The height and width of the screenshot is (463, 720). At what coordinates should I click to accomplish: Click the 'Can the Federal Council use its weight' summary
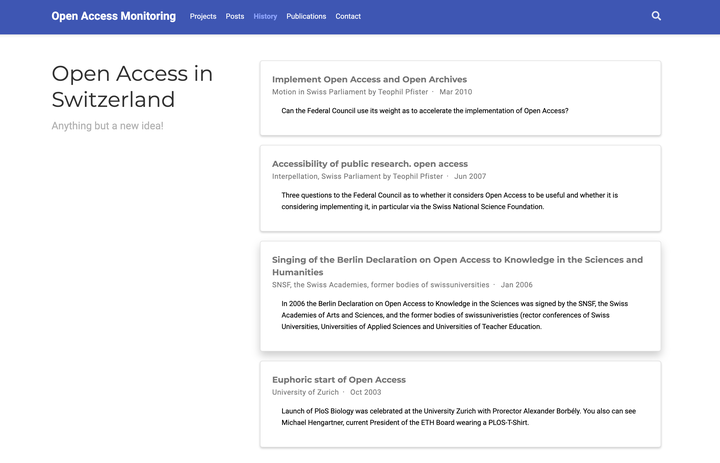point(425,111)
